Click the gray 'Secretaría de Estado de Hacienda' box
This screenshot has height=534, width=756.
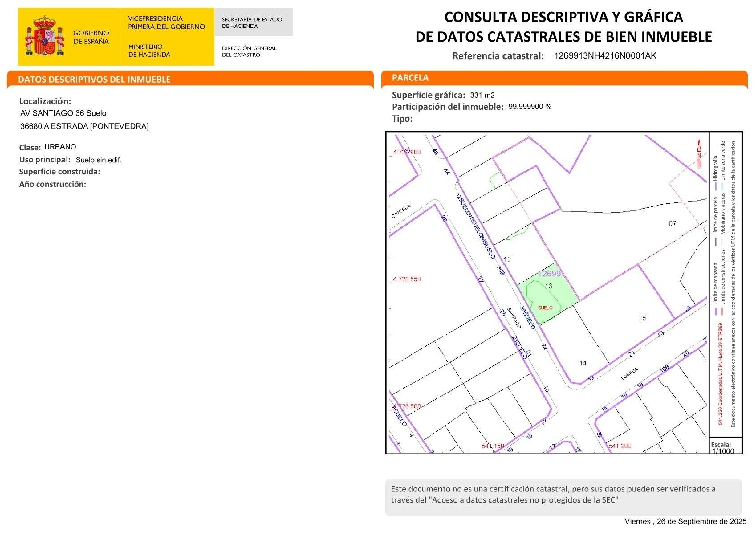click(x=253, y=22)
